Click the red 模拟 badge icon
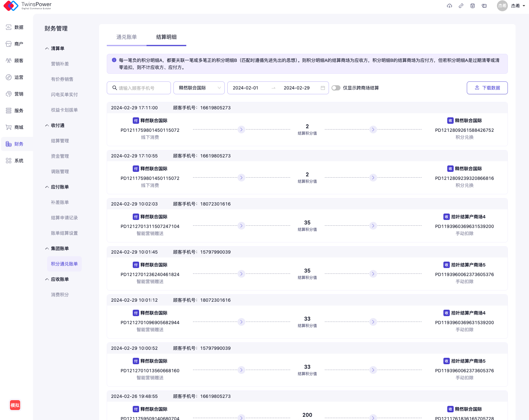The width and height of the screenshot is (529, 420). 15,405
